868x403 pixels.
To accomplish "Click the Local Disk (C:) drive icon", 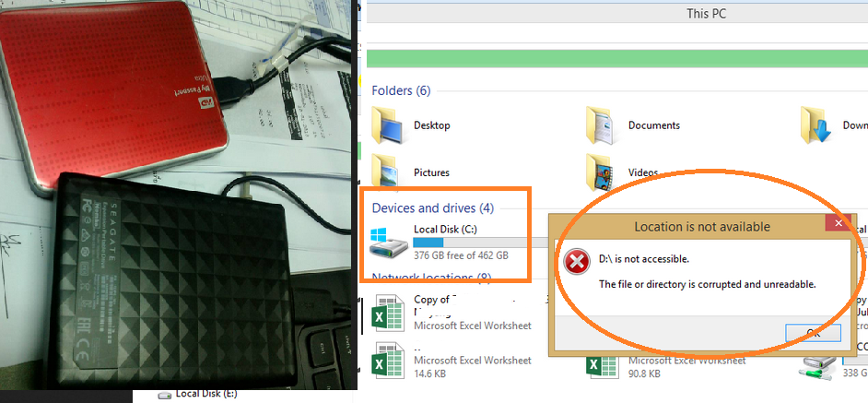I will click(388, 242).
